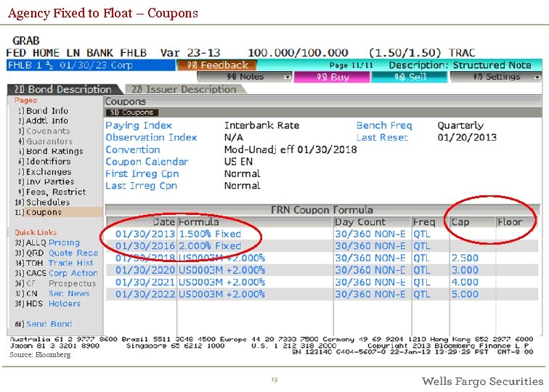
Task: Open CN Sec News quick link
Action: 52,293
